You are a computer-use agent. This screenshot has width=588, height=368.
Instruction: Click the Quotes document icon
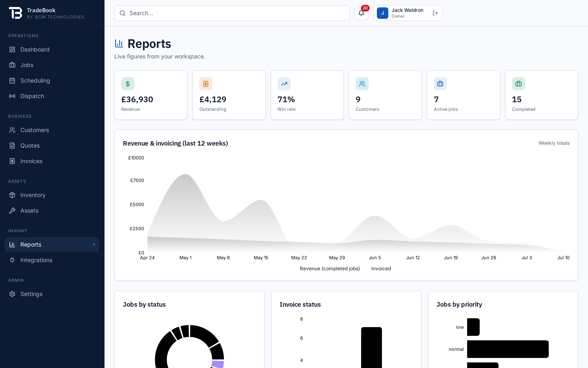(x=12, y=146)
